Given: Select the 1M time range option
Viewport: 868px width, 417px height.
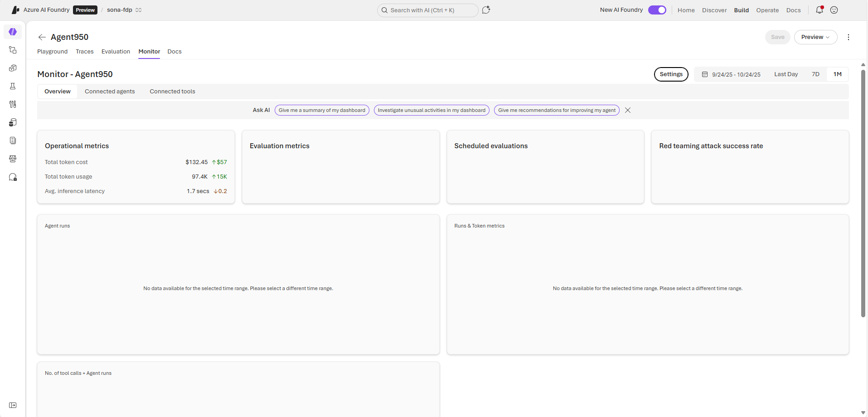Looking at the screenshot, I should [837, 74].
